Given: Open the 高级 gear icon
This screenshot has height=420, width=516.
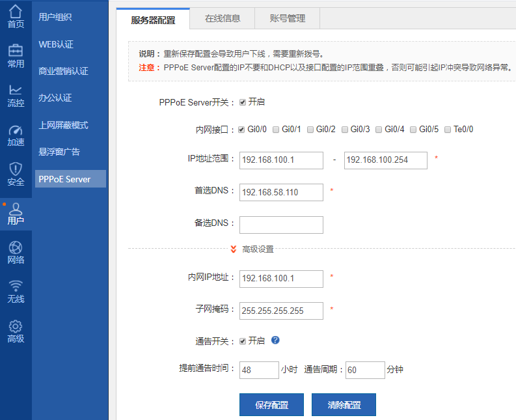Looking at the screenshot, I should pos(16,326).
